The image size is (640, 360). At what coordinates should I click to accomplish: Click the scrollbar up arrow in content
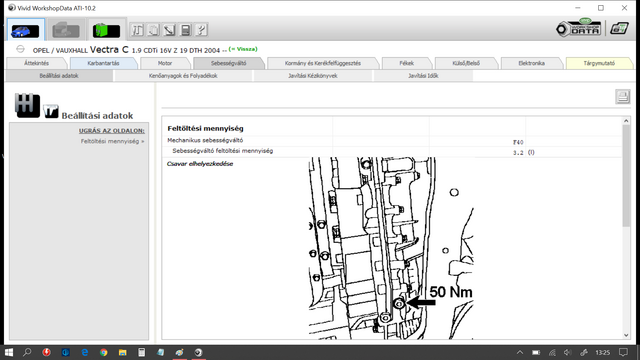click(626, 121)
